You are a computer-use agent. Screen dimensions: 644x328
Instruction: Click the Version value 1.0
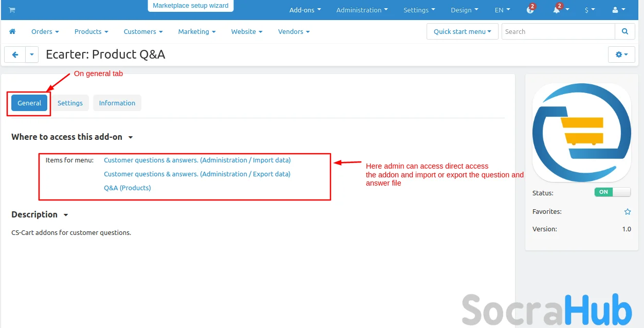[x=627, y=229]
